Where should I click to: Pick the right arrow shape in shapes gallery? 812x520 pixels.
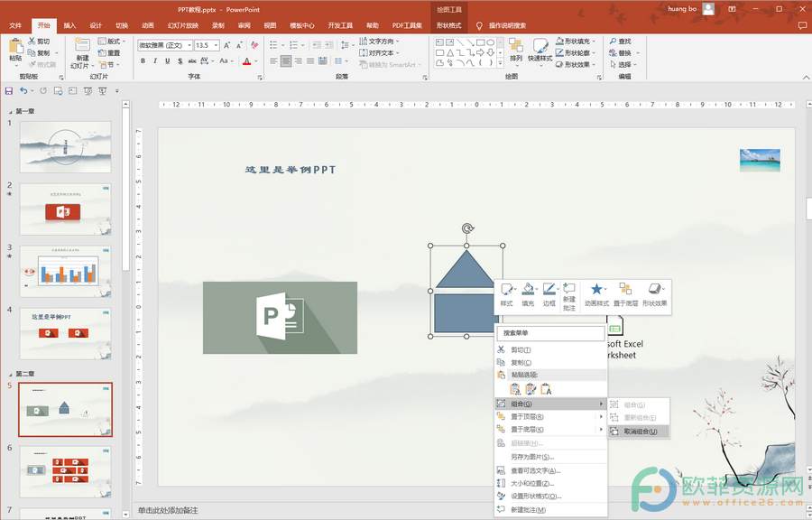[480, 53]
